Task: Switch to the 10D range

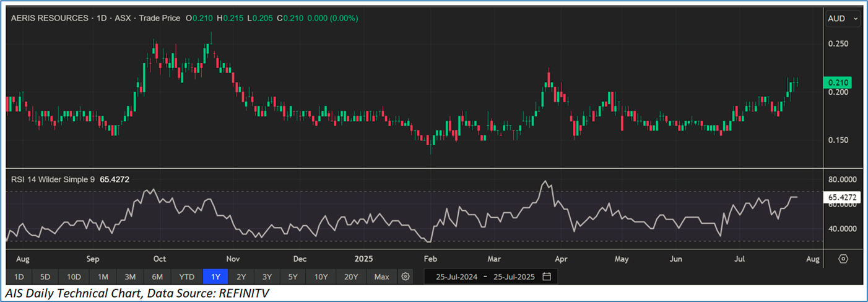Action: 74,276
